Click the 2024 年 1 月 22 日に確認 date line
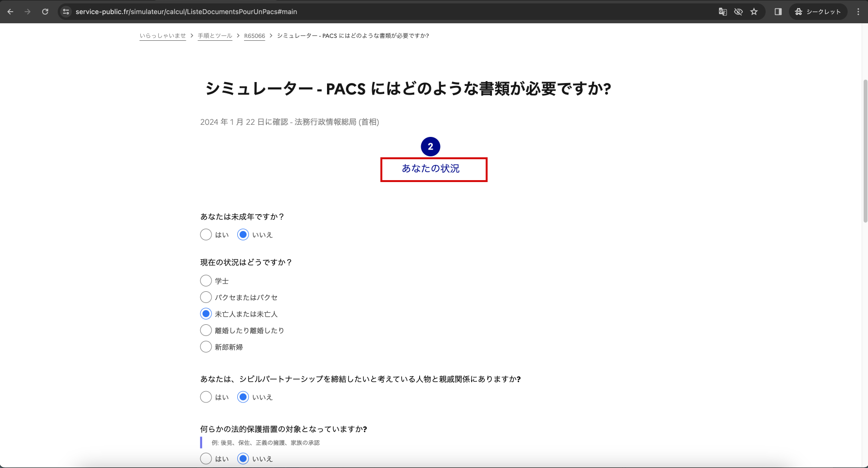868x468 pixels. pos(290,122)
